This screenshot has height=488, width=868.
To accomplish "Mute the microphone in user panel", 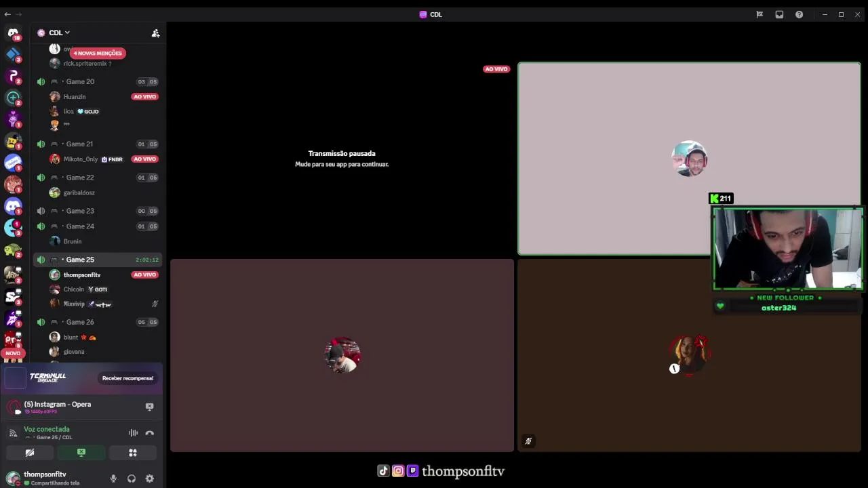I will click(113, 479).
